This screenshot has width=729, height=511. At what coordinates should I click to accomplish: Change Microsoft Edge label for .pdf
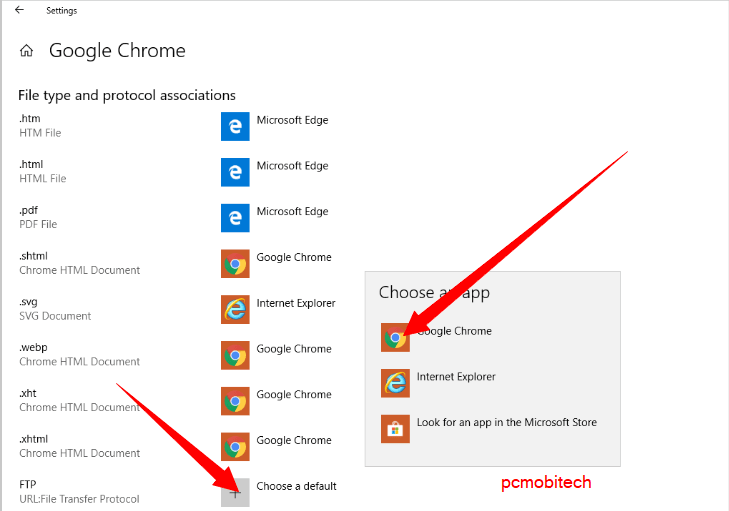tap(292, 211)
